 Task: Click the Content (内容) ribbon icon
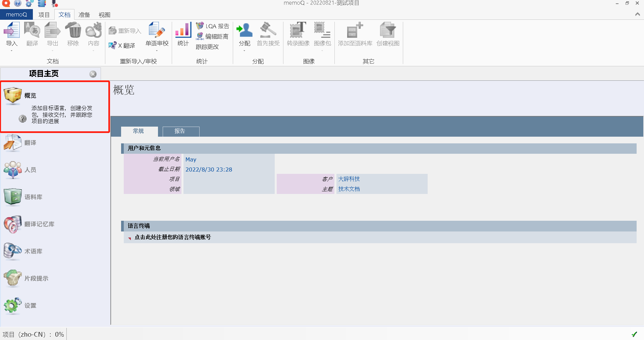94,30
